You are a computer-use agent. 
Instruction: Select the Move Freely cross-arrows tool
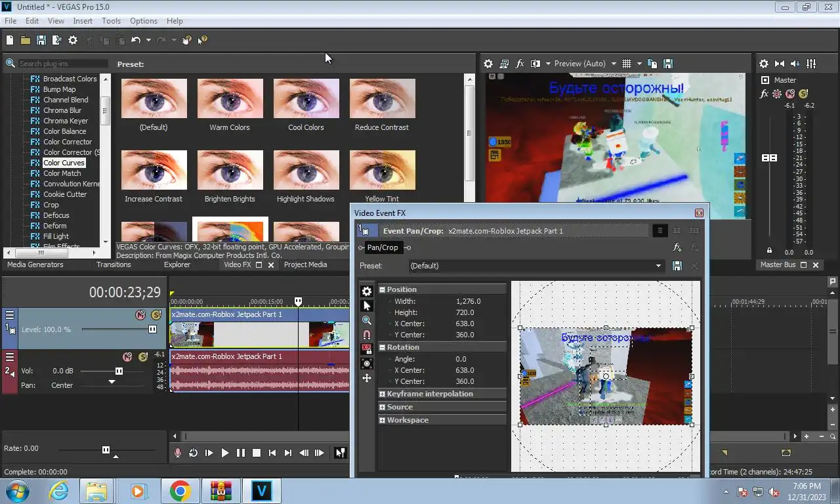[x=367, y=378]
